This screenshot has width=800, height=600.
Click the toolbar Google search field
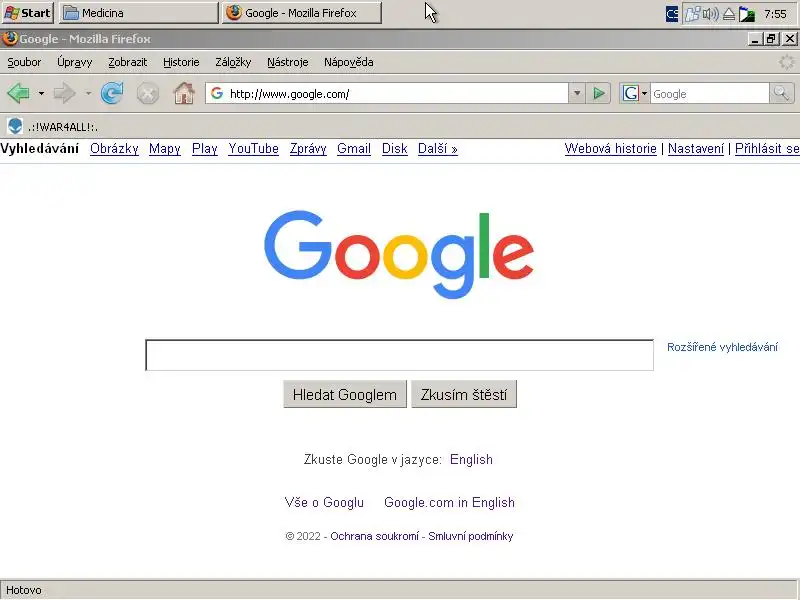pos(709,93)
